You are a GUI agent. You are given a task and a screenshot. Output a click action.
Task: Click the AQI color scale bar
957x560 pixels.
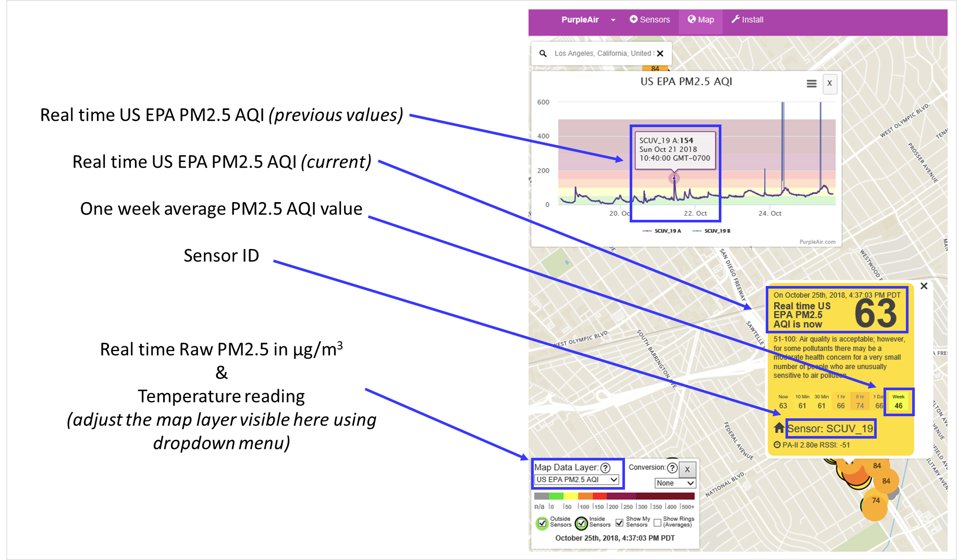coord(614,496)
